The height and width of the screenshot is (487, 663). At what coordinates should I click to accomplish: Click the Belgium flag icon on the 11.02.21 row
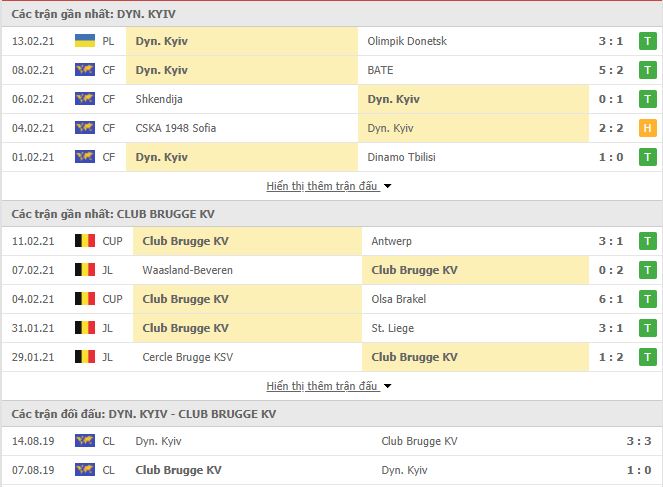click(x=85, y=241)
